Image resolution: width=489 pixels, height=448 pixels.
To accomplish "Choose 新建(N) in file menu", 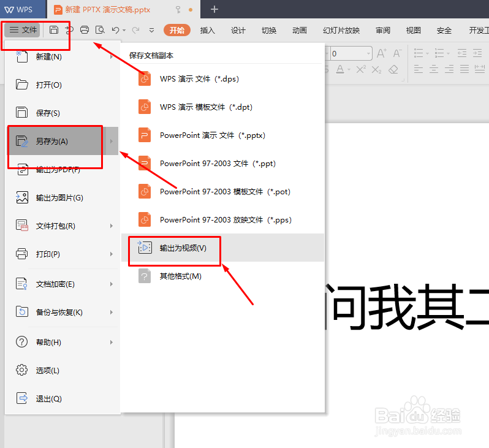I will [x=64, y=57].
